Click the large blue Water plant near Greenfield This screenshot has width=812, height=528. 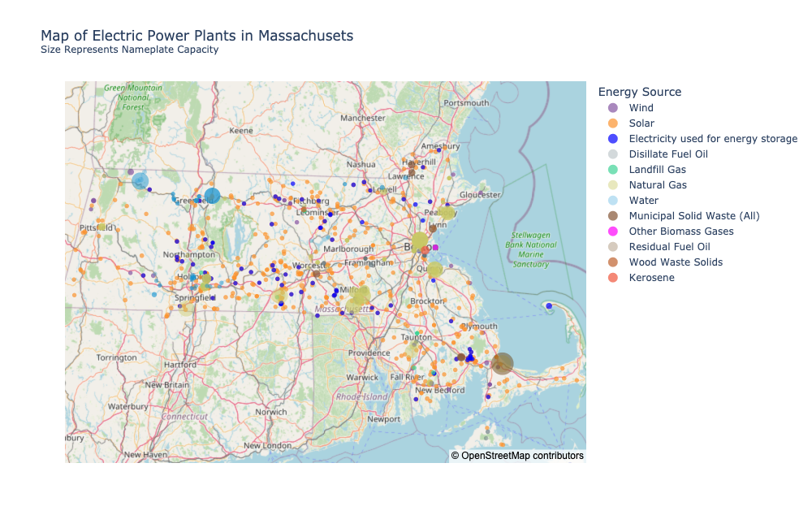tap(213, 195)
